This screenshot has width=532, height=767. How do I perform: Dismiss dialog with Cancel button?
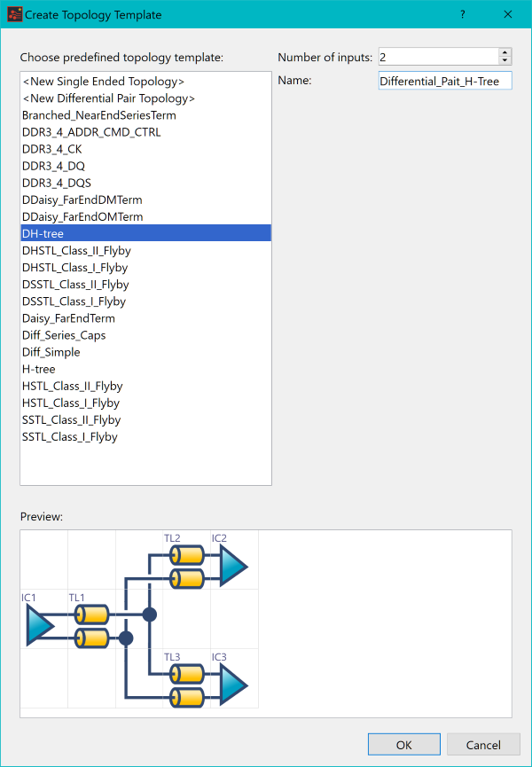tap(483, 745)
